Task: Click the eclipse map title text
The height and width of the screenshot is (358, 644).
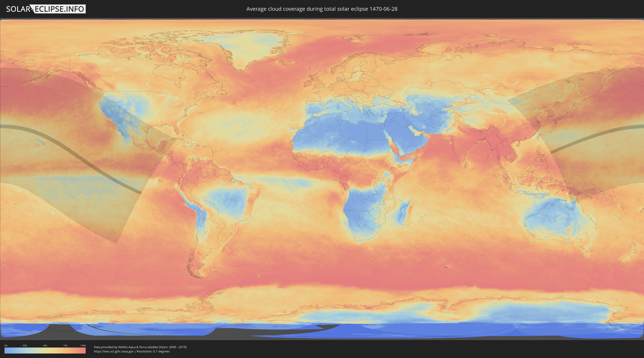Action: [x=322, y=9]
